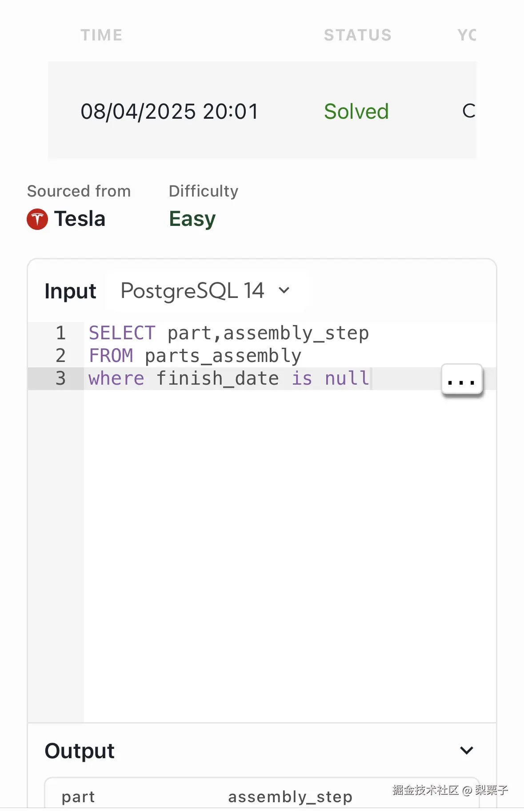Open the three-dot editor options button
The height and width of the screenshot is (812, 524).
tap(462, 379)
